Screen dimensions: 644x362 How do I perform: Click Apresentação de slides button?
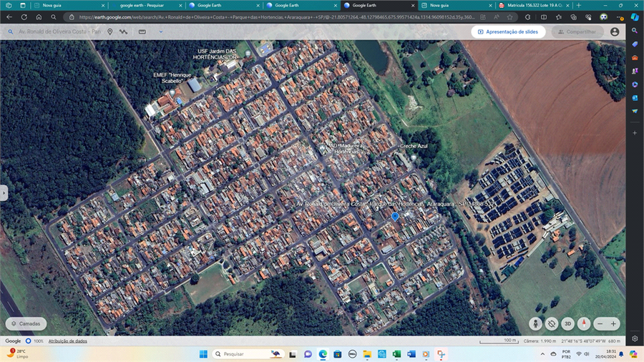[x=508, y=31]
